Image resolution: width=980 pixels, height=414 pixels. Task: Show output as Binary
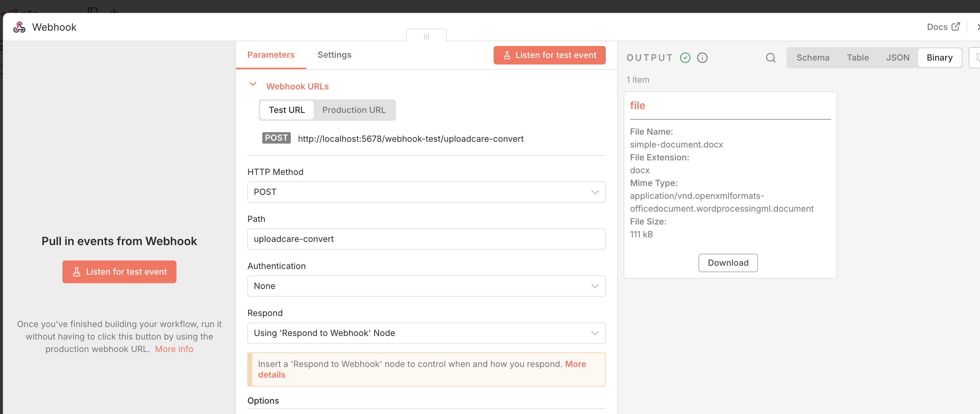(939, 57)
